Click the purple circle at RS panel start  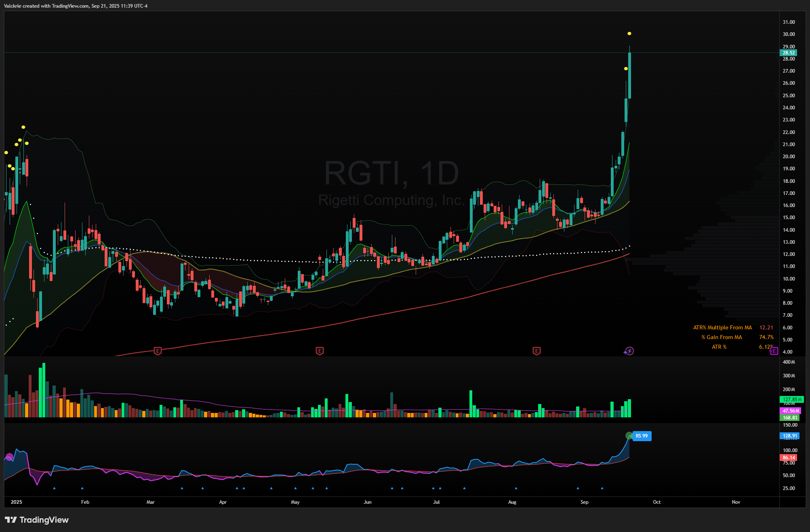coord(9,457)
